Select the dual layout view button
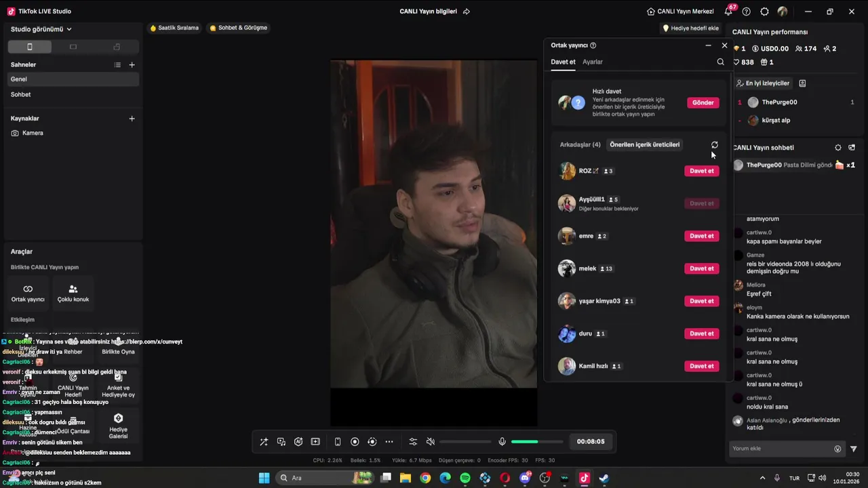Screen dimensions: 868x488 (x=117, y=47)
